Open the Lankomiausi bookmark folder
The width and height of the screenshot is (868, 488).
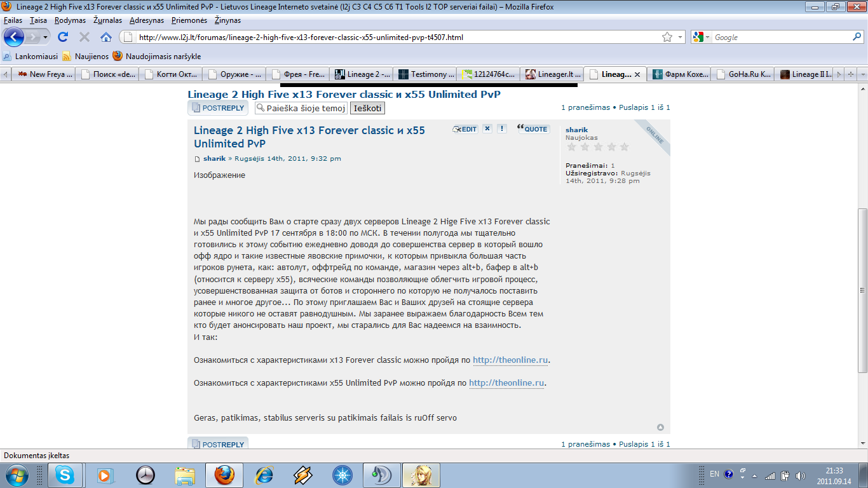coord(31,56)
